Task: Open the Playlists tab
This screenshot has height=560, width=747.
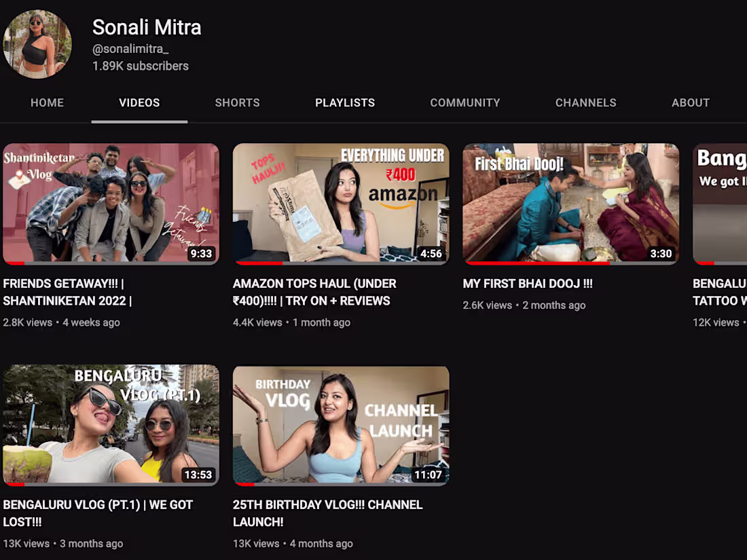Action: (x=345, y=102)
